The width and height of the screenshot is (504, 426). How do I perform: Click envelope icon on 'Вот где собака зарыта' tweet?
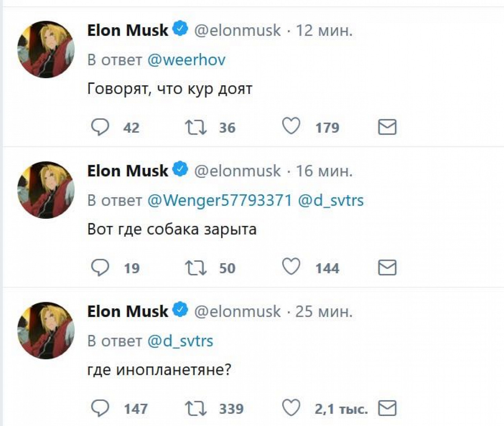[387, 268]
